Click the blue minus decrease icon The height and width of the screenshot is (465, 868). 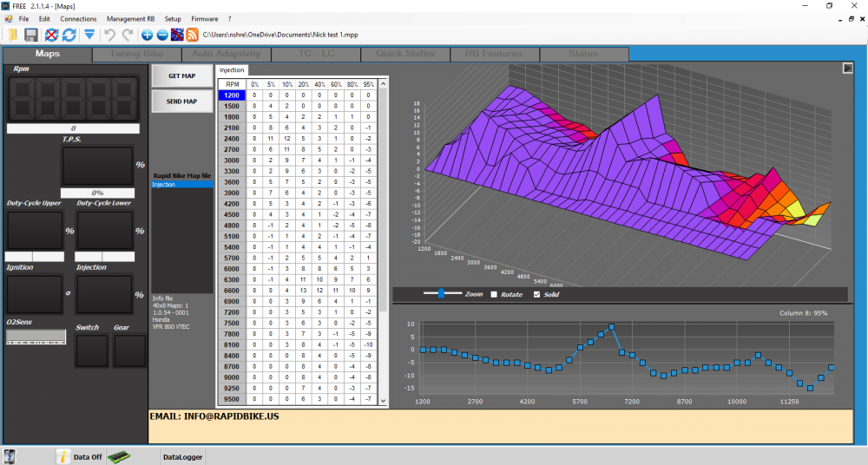(x=161, y=35)
